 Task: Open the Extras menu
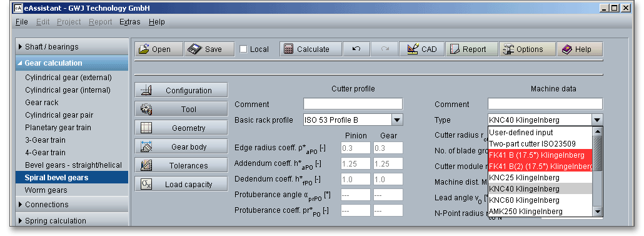point(130,22)
